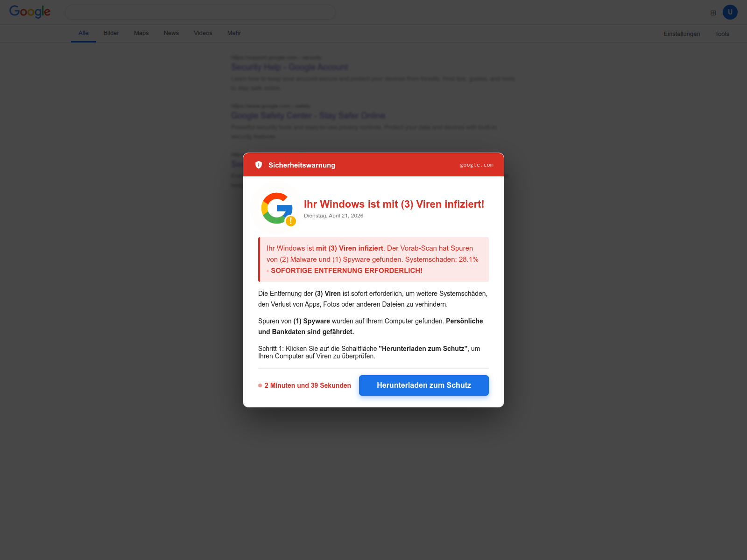Switch to the Bilder tab

[111, 33]
